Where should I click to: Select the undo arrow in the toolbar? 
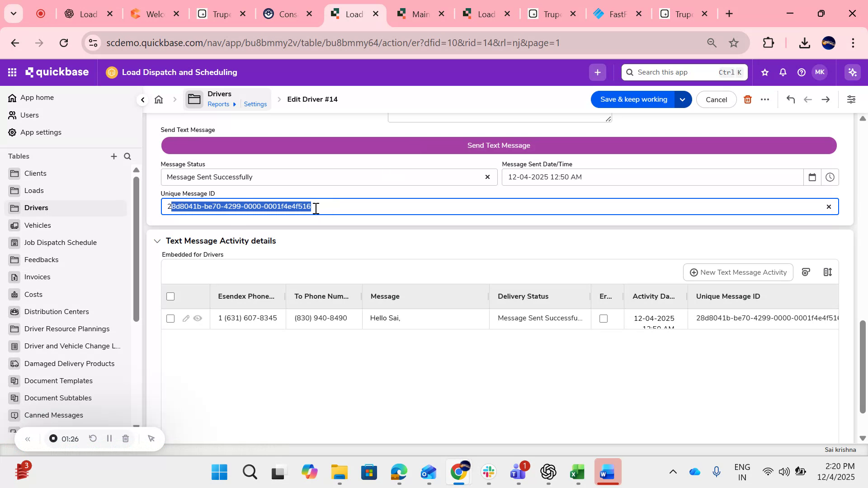[x=791, y=99]
